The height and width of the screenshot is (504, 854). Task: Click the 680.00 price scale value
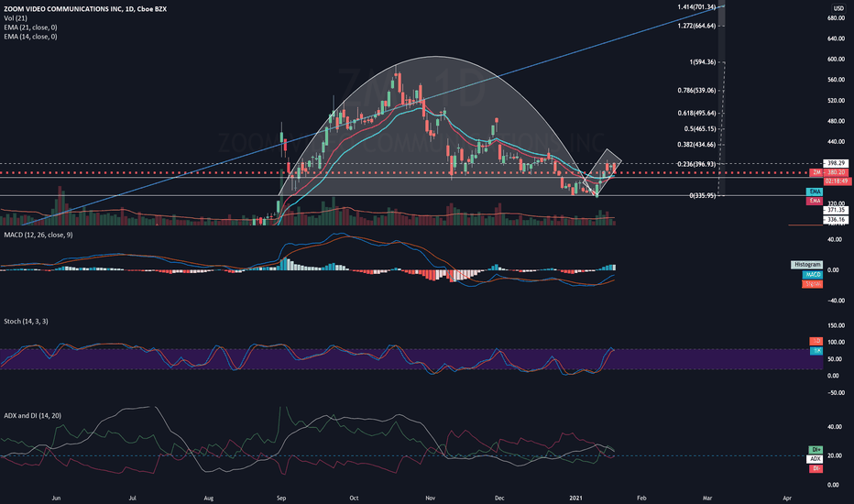(836, 18)
